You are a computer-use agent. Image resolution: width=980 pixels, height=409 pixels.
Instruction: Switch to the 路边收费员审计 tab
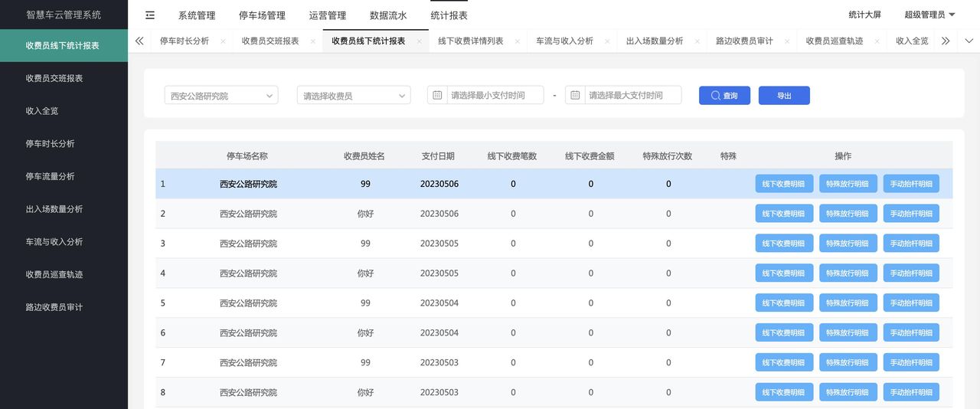(744, 41)
